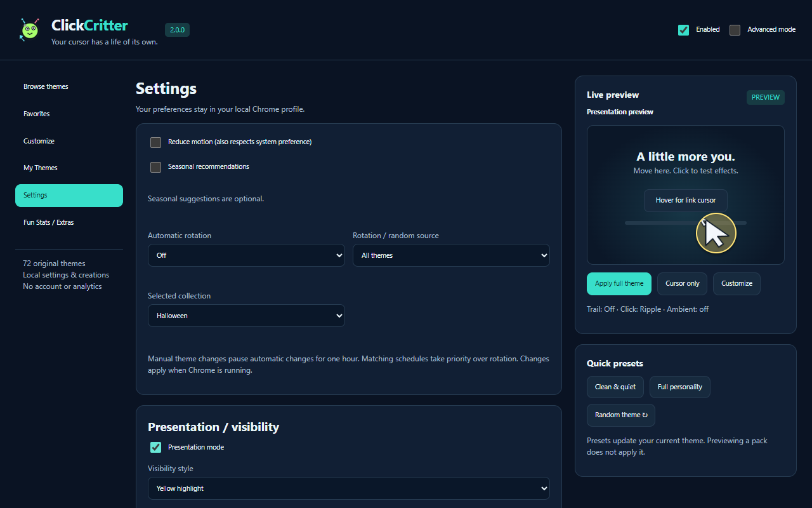Open the Visibility style dropdown
This screenshot has height=508, width=812.
[x=349, y=488]
